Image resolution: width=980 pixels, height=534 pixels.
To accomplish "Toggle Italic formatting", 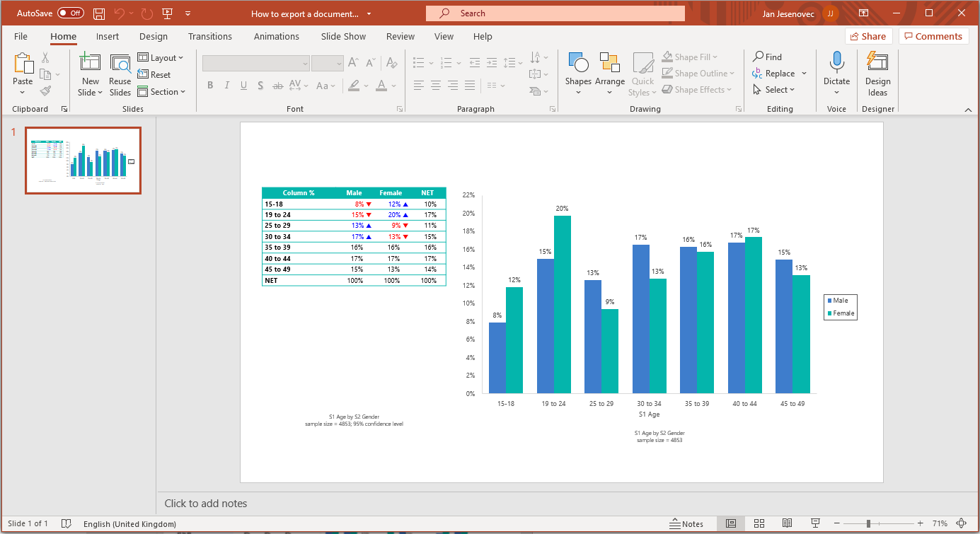I will [227, 86].
